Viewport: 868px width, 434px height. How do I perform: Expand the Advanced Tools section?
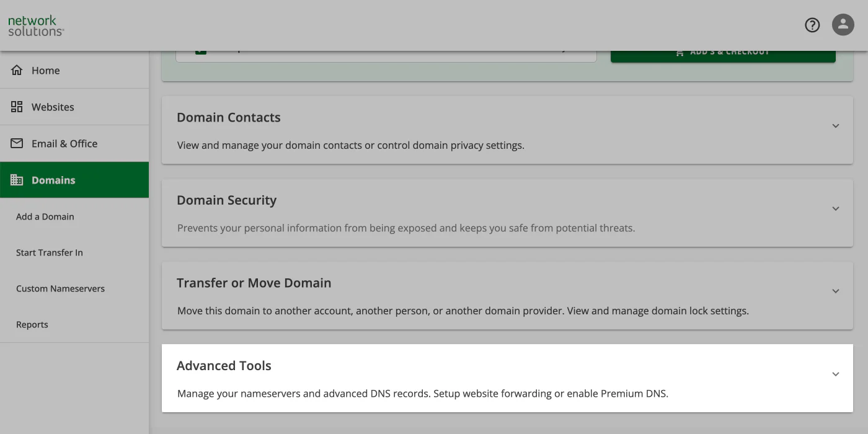(835, 374)
